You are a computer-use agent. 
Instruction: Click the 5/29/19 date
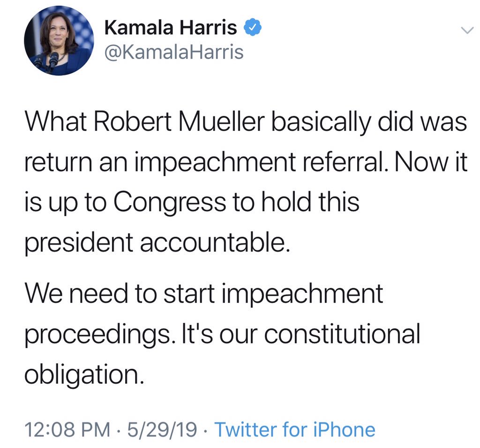click(162, 429)
